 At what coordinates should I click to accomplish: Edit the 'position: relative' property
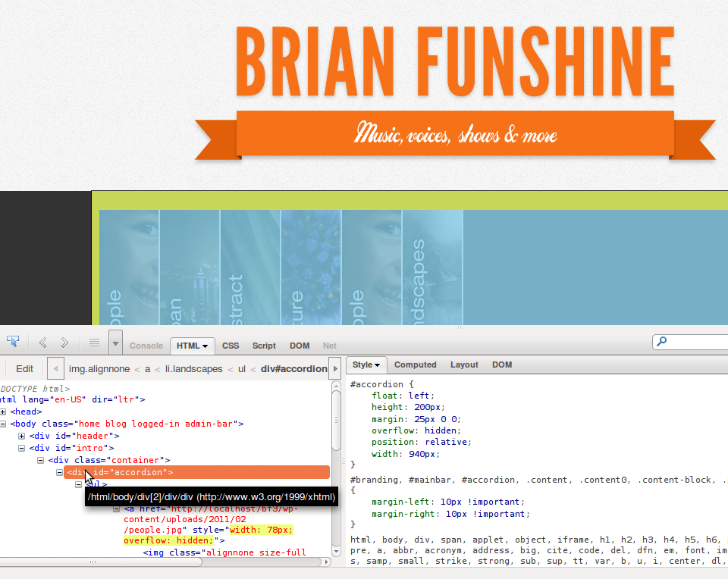(421, 442)
